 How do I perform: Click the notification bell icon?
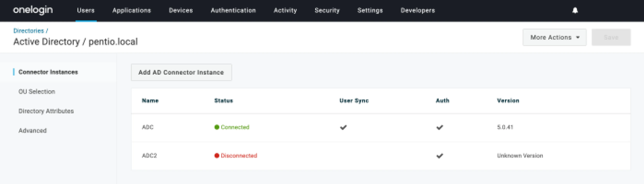575,11
